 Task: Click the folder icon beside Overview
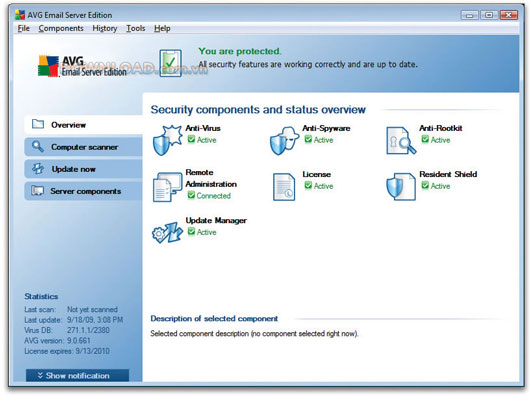(38, 124)
